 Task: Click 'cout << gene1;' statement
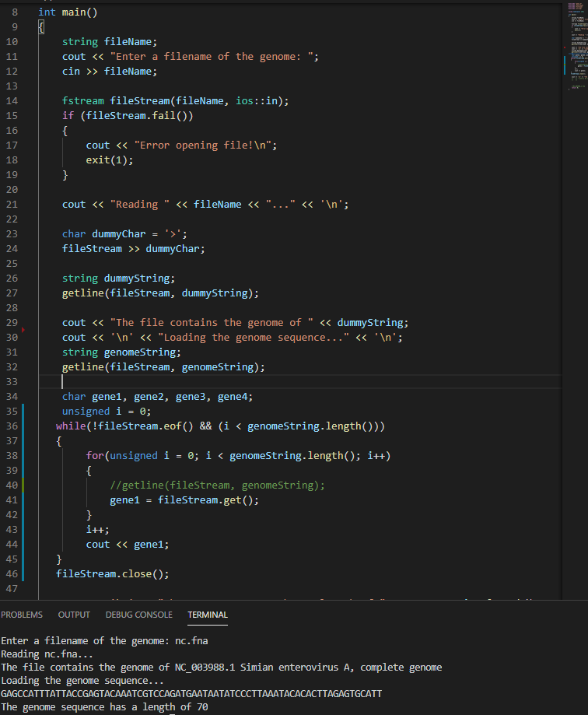[128, 545]
